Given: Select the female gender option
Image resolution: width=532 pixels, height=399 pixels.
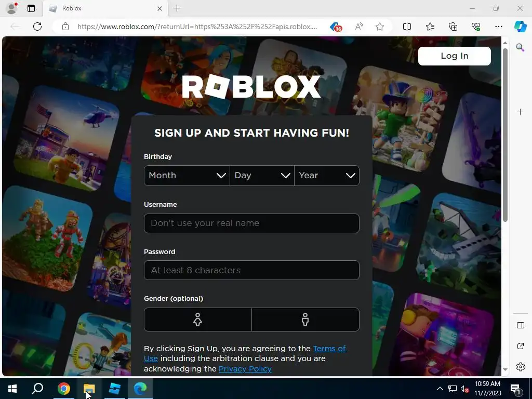Looking at the screenshot, I should (x=198, y=320).
